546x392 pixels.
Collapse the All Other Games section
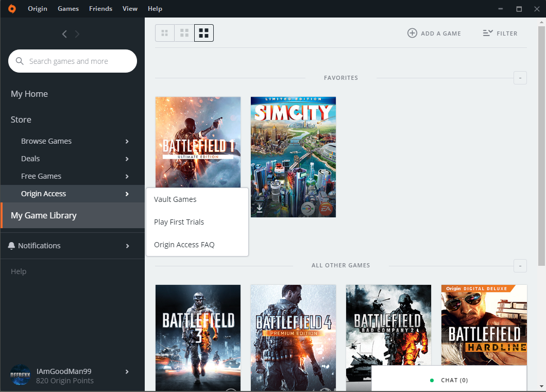pyautogui.click(x=520, y=266)
